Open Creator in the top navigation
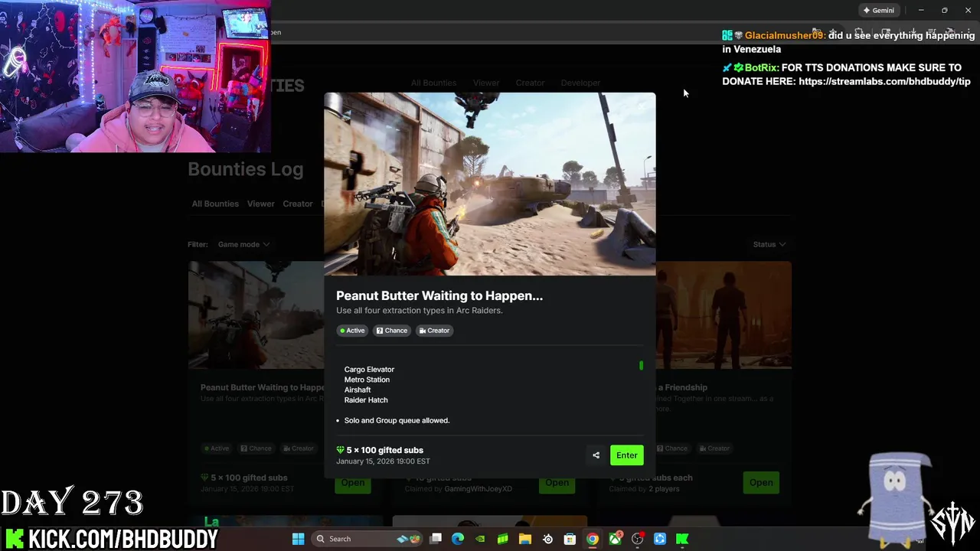Viewport: 980px width, 551px height. click(530, 83)
